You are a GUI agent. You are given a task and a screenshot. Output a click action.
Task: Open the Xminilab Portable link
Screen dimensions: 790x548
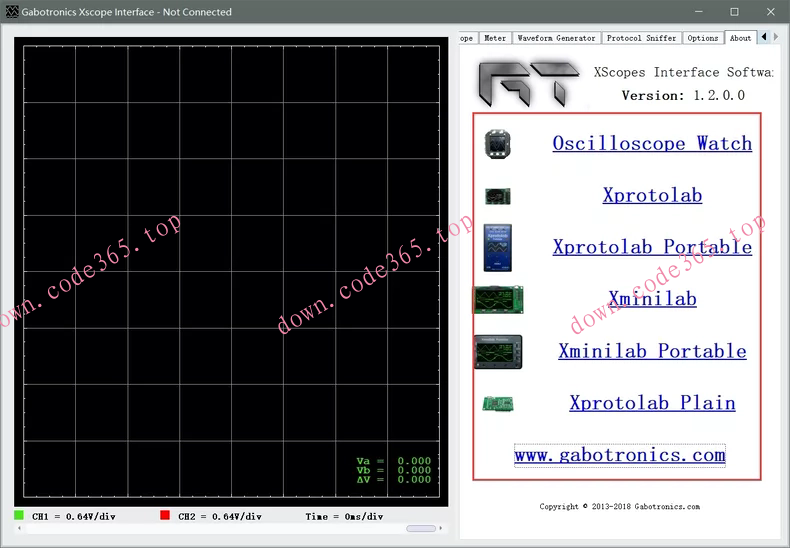click(x=652, y=351)
